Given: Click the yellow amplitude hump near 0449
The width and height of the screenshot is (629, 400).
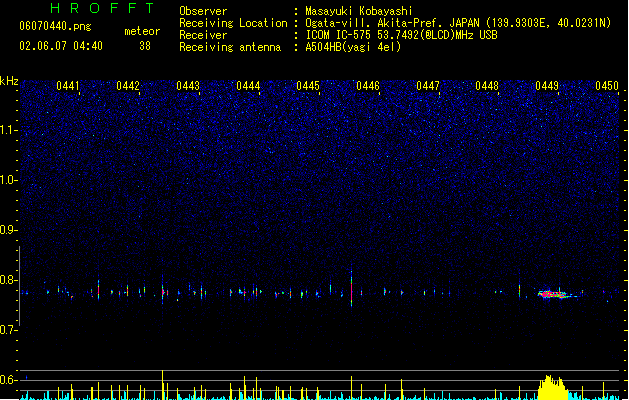Looking at the screenshot, I should click(553, 388).
